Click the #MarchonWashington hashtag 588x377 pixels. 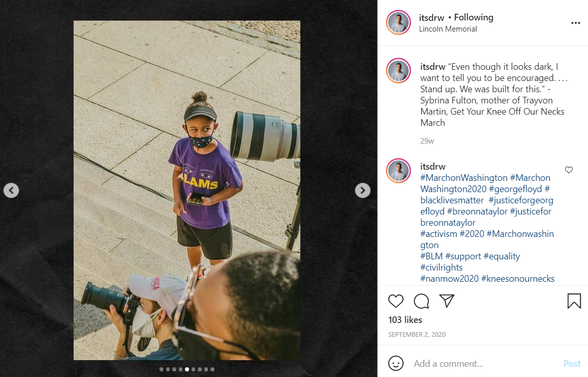click(x=464, y=178)
